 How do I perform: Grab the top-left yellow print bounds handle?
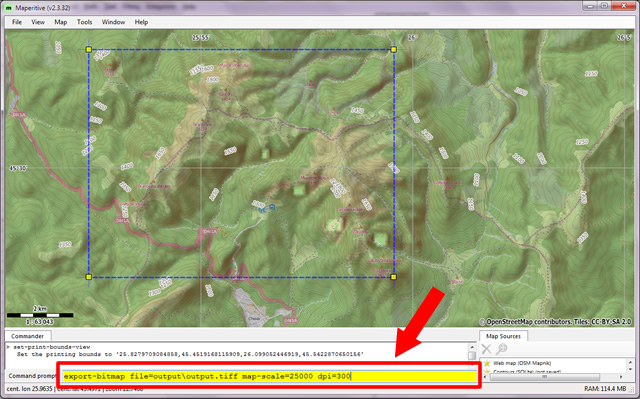pyautogui.click(x=89, y=50)
